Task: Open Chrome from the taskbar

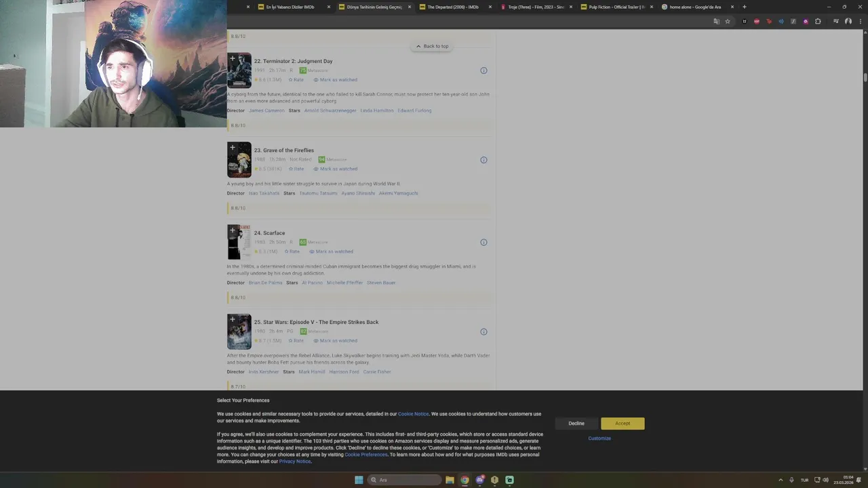Action: [465, 480]
